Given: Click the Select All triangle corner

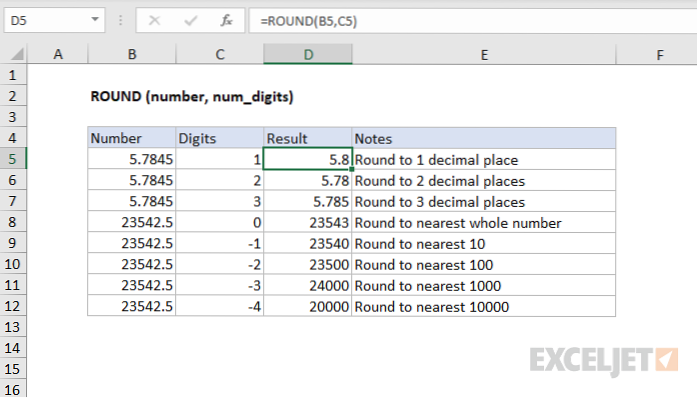Looking at the screenshot, I should pyautogui.click(x=17, y=54).
